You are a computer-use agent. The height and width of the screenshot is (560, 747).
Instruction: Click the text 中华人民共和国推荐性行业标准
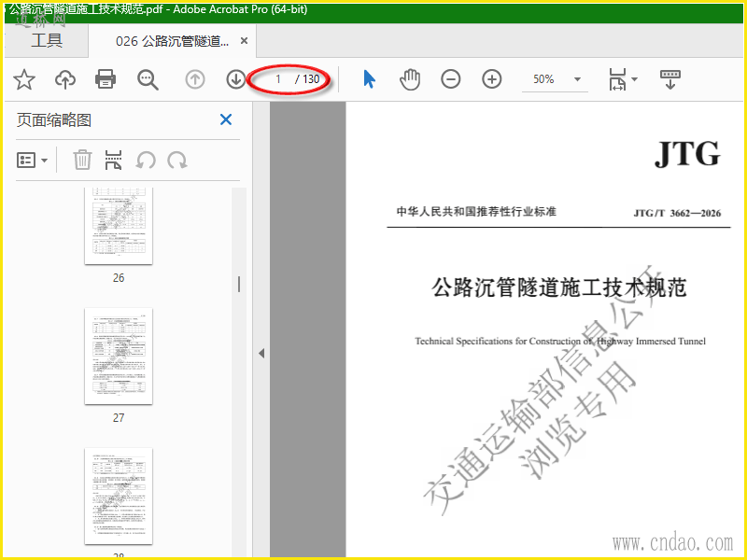coord(476,212)
